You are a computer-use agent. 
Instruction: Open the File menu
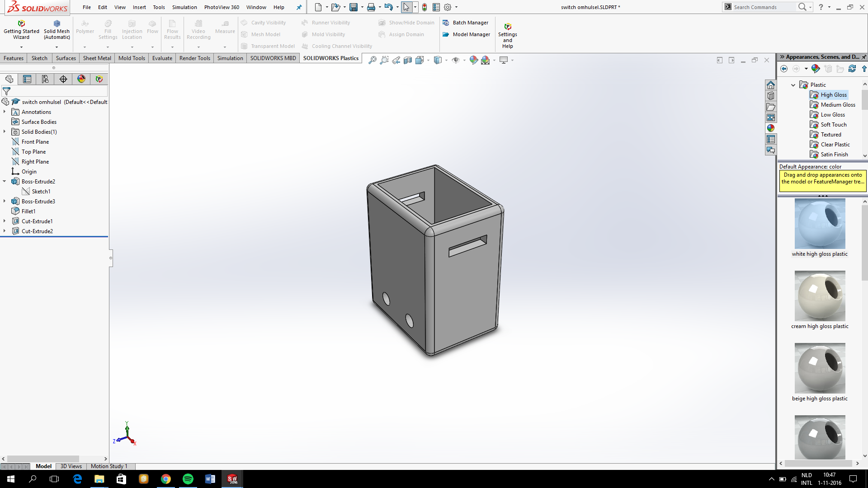87,7
